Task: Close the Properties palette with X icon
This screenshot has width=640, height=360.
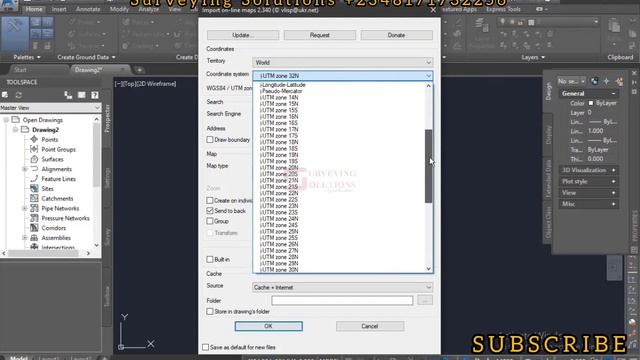Action: click(634, 73)
